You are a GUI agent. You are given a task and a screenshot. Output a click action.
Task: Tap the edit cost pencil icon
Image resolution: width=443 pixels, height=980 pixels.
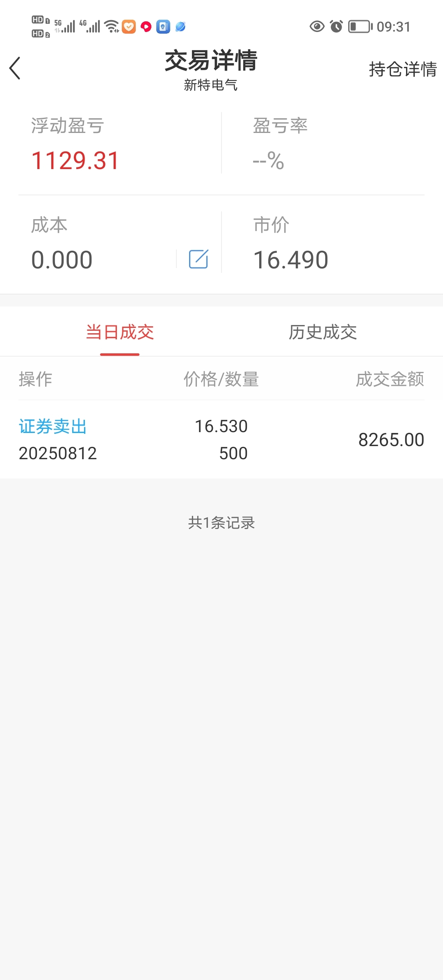tap(199, 259)
